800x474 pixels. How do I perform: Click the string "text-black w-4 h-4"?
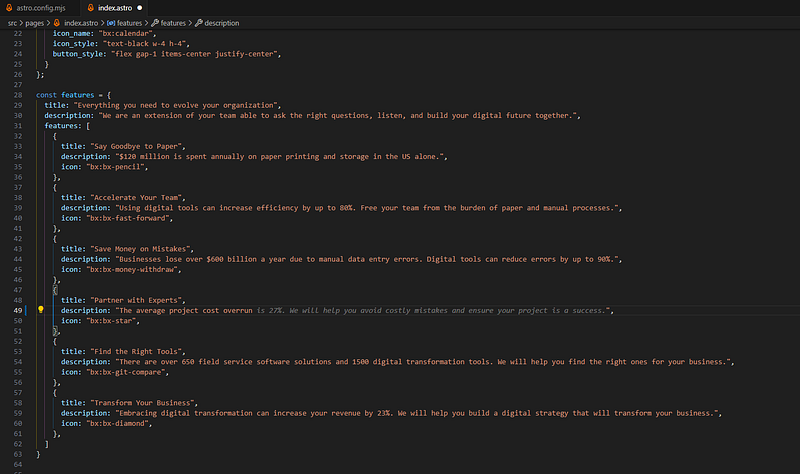click(146, 43)
